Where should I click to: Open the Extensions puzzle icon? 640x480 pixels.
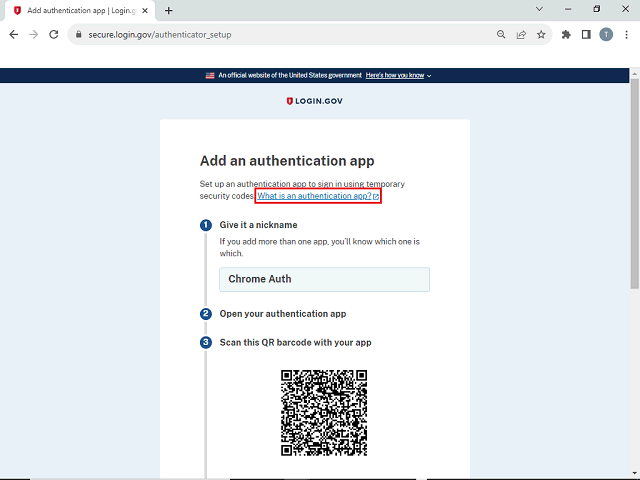coord(567,34)
